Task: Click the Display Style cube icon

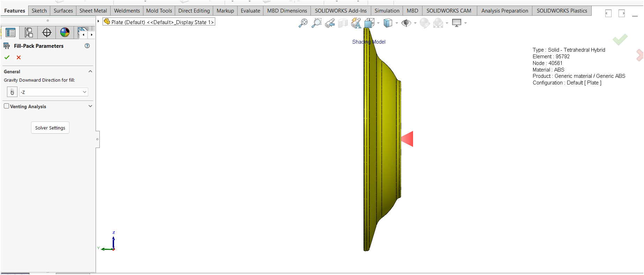Action: (388, 23)
